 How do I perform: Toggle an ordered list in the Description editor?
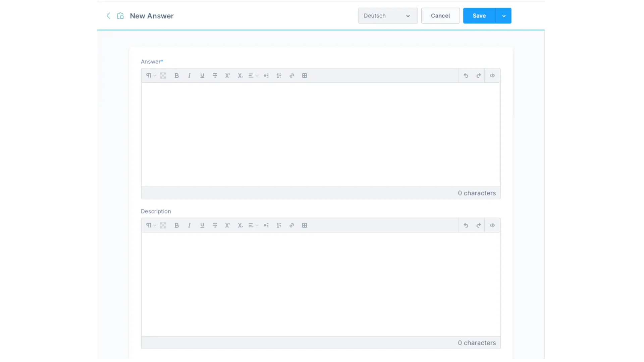point(279,225)
